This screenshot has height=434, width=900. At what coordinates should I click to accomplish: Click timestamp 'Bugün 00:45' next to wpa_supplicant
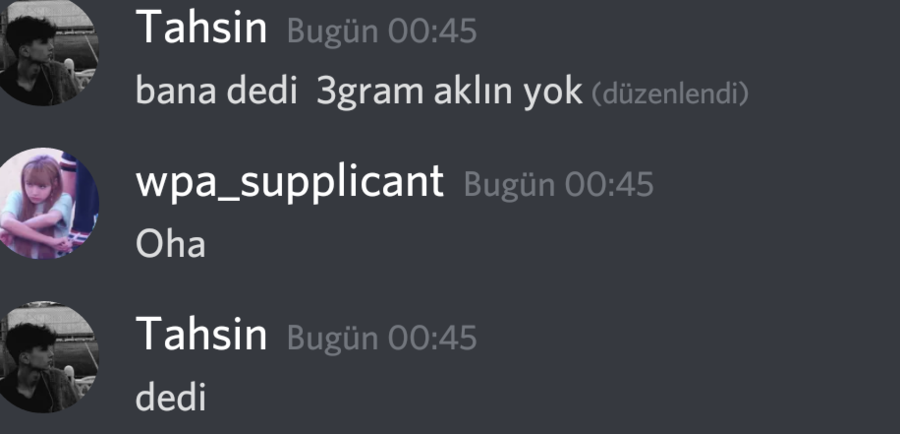coord(558,185)
